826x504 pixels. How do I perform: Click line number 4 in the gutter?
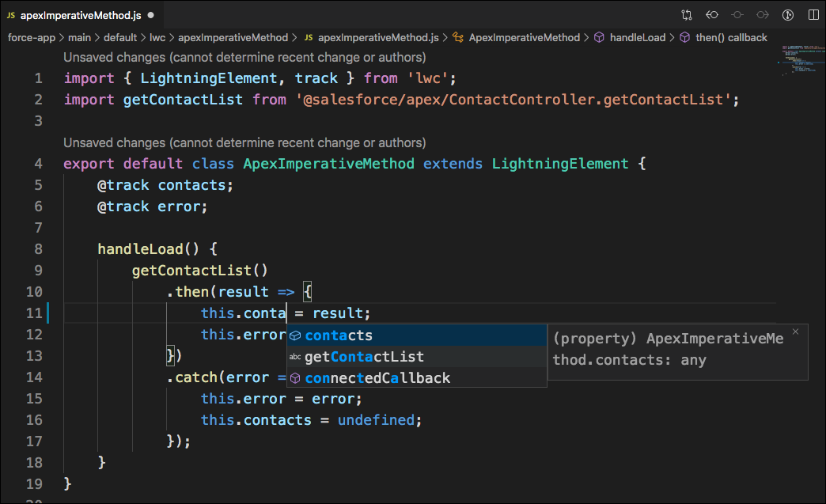point(38,164)
